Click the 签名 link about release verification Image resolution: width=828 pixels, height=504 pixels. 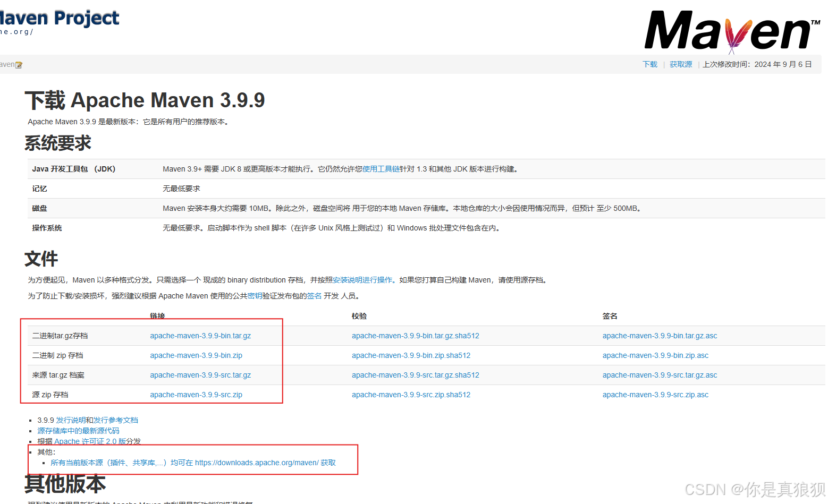pos(314,296)
